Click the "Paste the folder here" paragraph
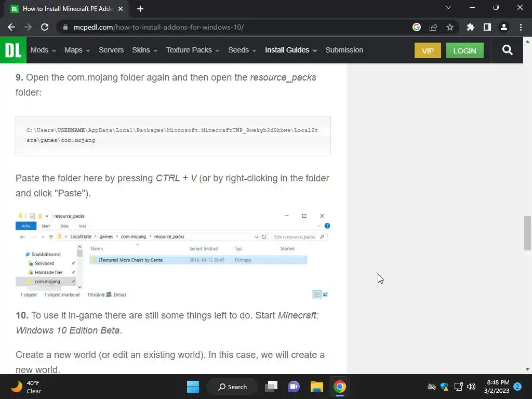532x399 pixels. tap(172, 185)
